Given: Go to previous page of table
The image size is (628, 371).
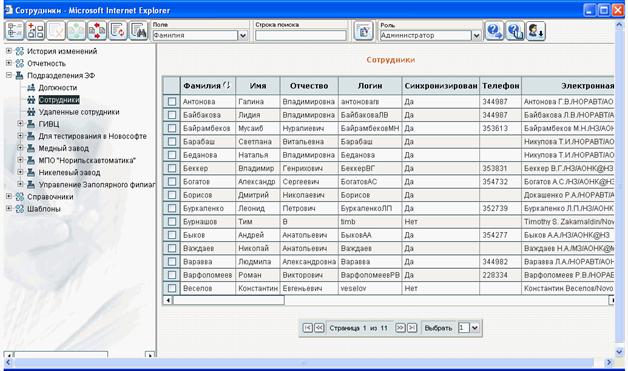Looking at the screenshot, I should click(x=319, y=328).
